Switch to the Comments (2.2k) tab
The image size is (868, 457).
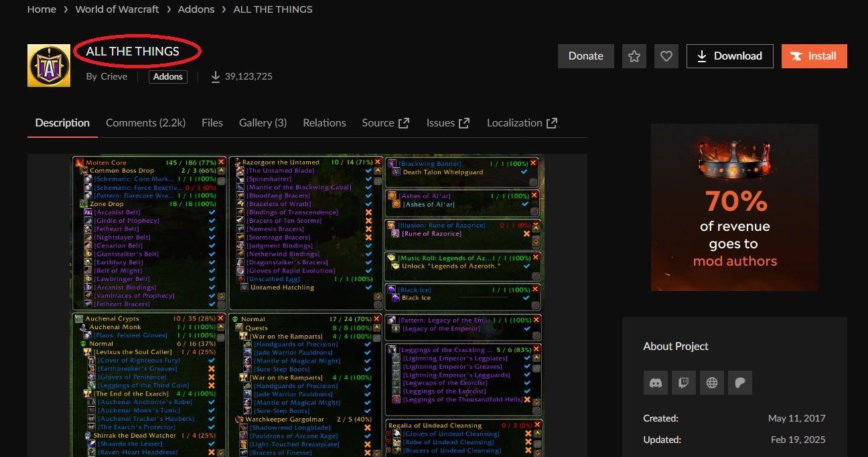145,123
